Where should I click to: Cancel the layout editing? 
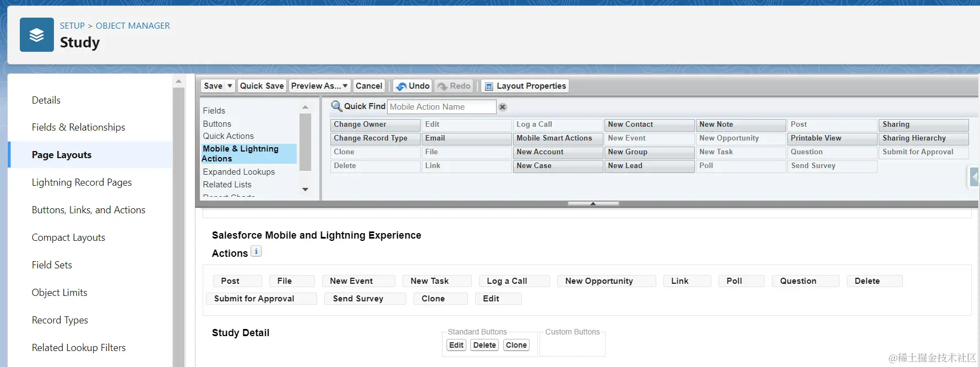pos(369,86)
